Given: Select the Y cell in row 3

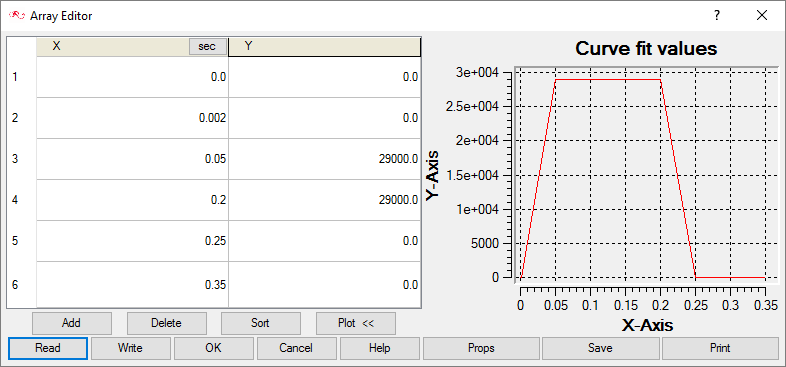Looking at the screenshot, I should (324, 159).
